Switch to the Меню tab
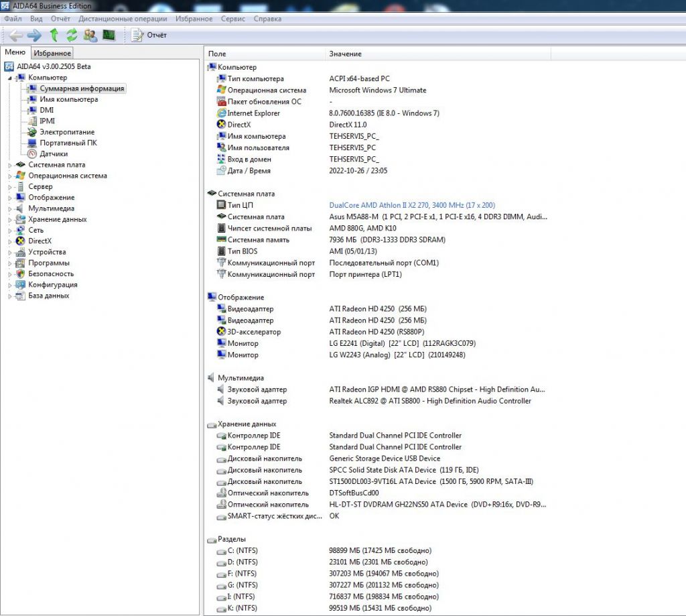 click(15, 52)
